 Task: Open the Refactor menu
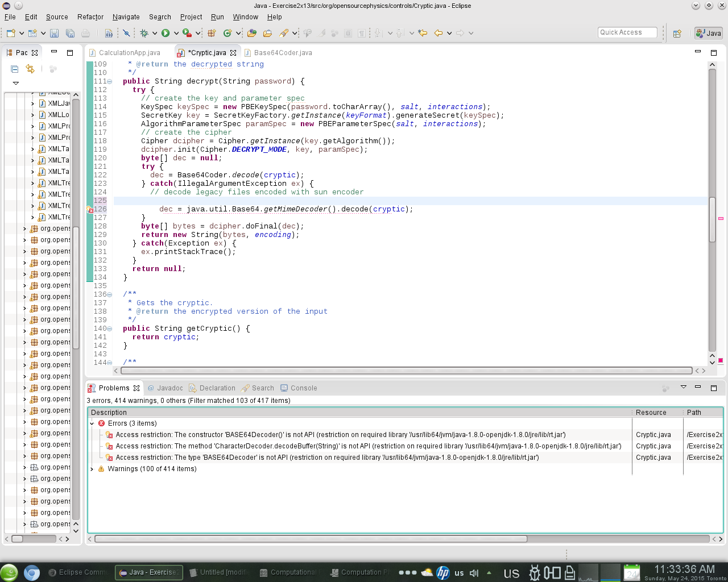coord(90,17)
